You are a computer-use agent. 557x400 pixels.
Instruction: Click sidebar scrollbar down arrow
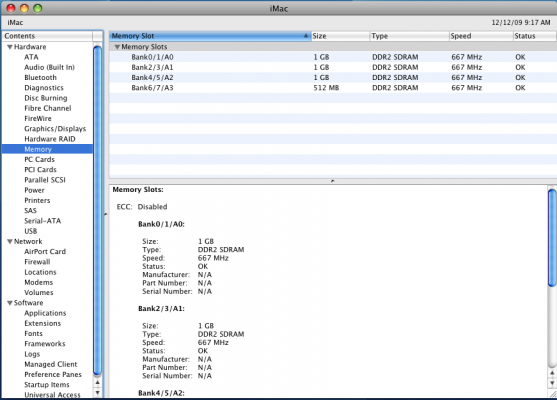pos(97,393)
